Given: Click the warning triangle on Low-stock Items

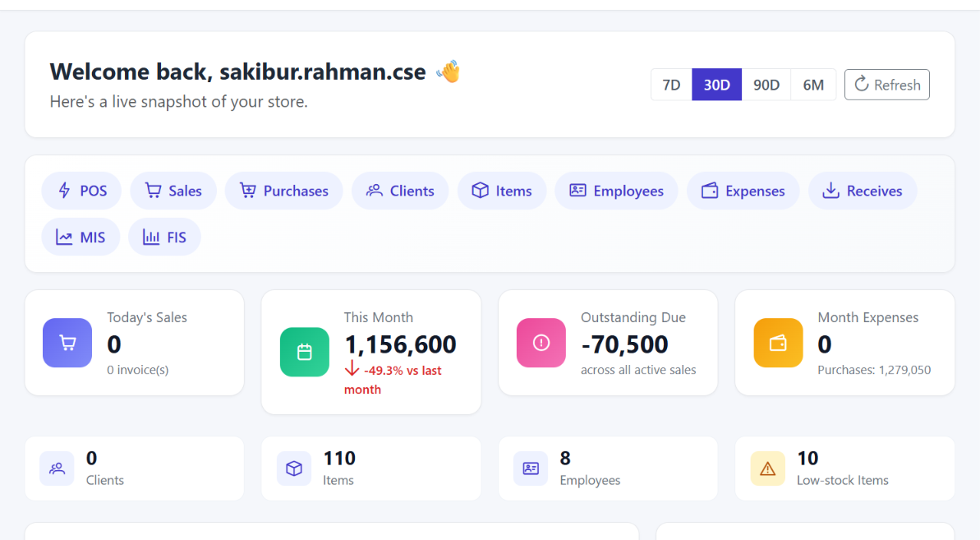Looking at the screenshot, I should (x=767, y=468).
